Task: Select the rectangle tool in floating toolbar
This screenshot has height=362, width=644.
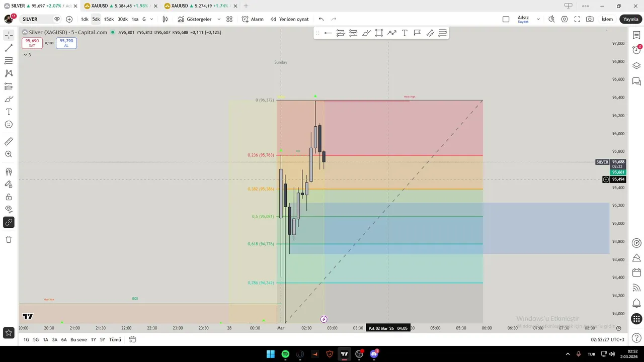Action: pyautogui.click(x=379, y=33)
